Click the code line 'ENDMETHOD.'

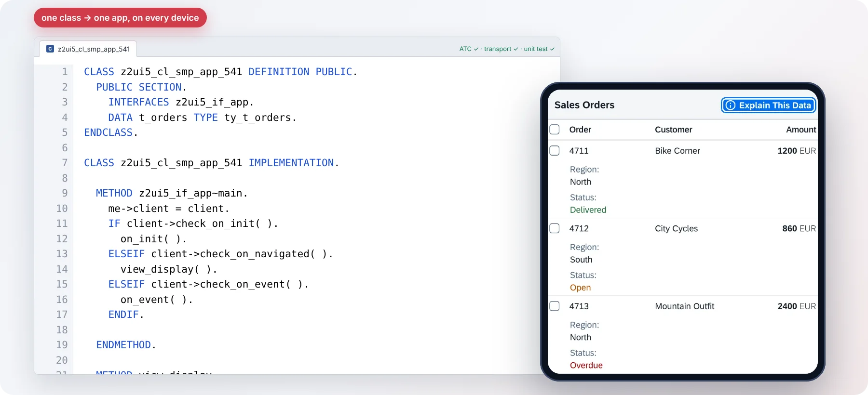tap(126, 345)
